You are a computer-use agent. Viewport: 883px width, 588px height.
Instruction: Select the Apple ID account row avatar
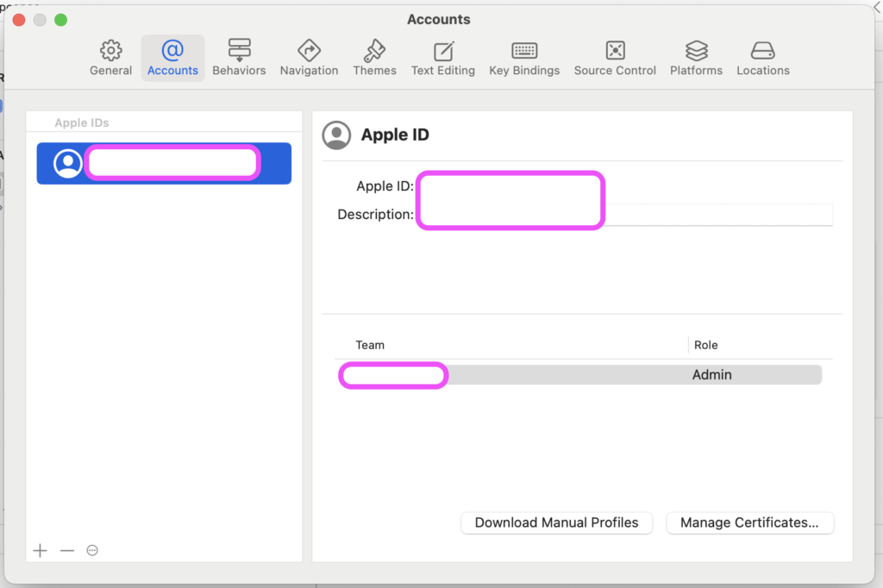(x=67, y=163)
